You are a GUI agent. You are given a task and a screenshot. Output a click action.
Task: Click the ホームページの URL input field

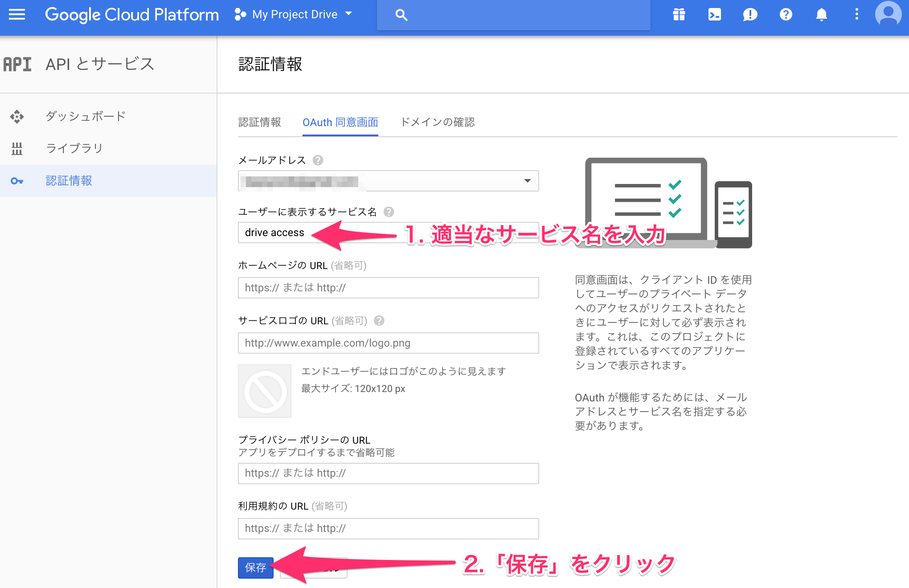(x=388, y=288)
